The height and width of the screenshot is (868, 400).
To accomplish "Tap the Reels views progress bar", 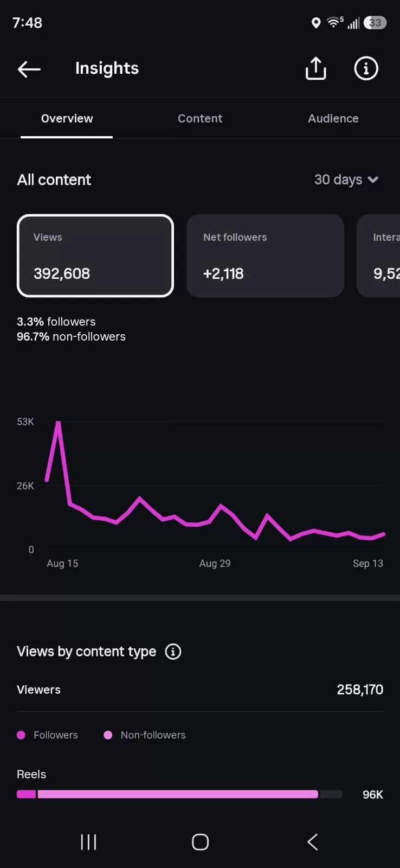I will click(179, 794).
